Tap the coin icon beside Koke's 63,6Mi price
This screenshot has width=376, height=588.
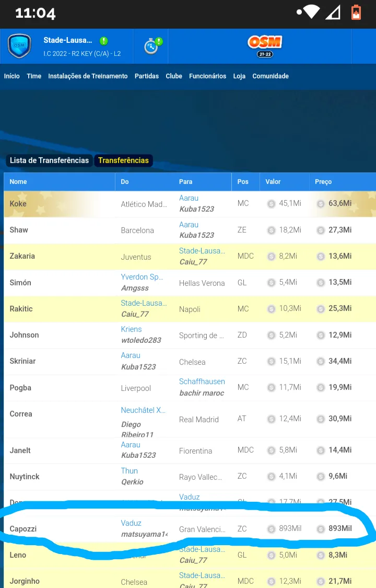point(321,204)
